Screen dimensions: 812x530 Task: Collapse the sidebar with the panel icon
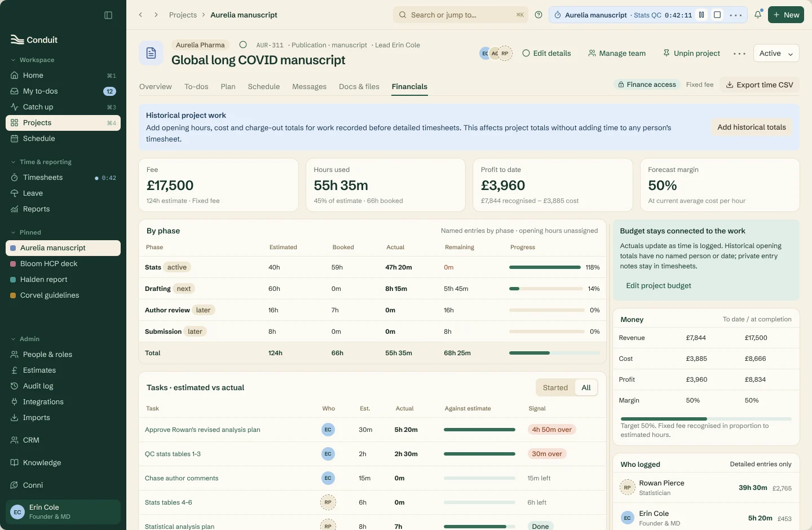pyautogui.click(x=108, y=15)
